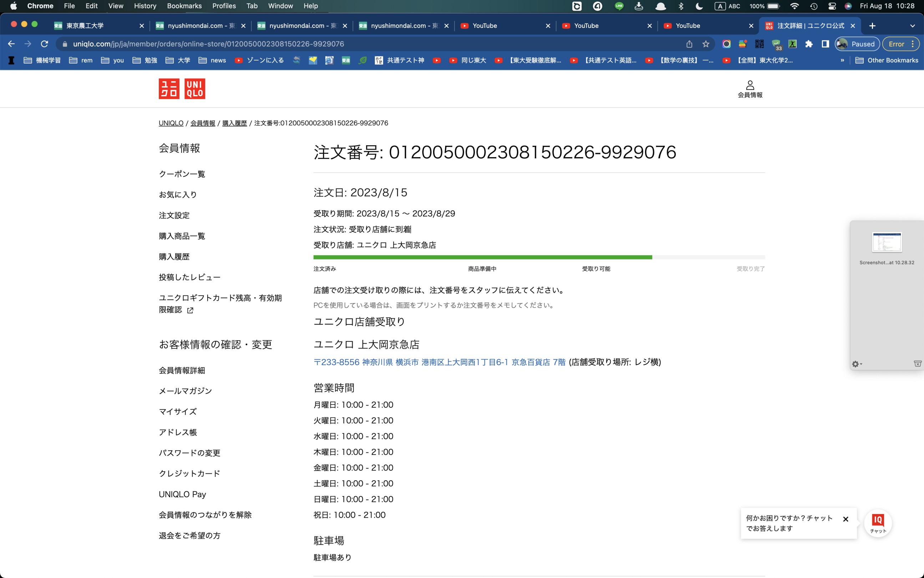The height and width of the screenshot is (578, 924).
Task: Show hidden bookmarks via » chevron
Action: (842, 60)
